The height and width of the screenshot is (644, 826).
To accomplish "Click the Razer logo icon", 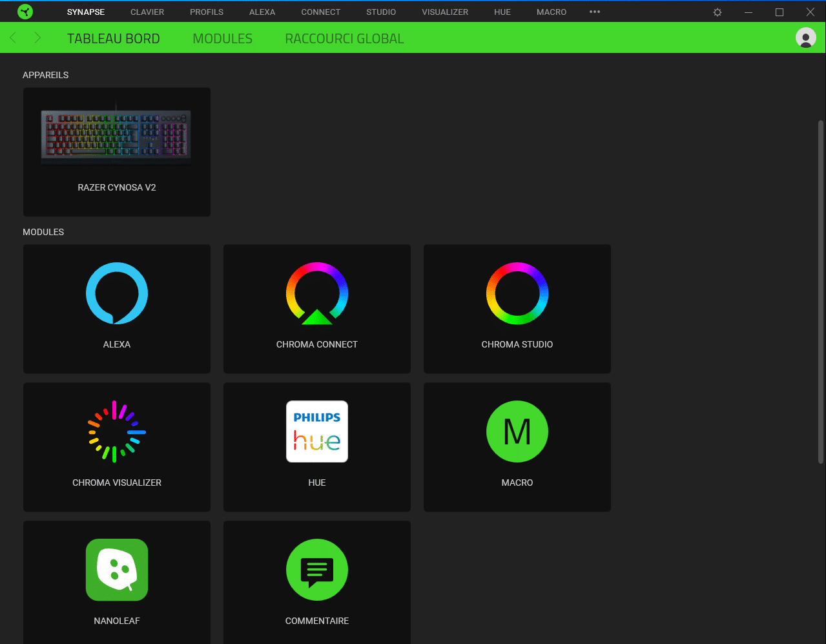I will (25, 12).
